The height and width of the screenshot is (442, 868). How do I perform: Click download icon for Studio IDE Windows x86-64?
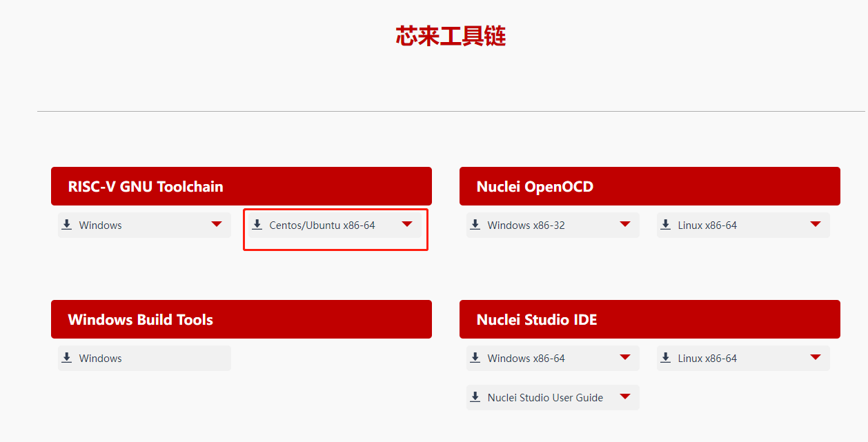coord(475,358)
